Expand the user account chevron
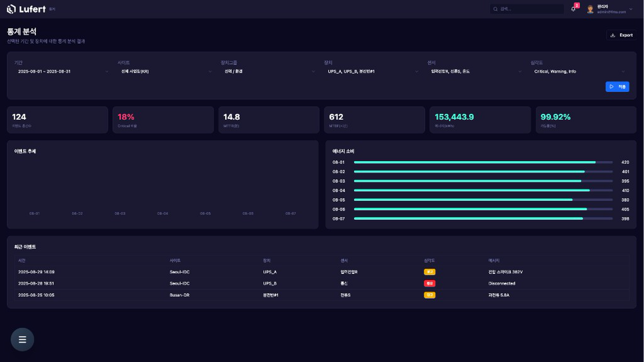The width and height of the screenshot is (644, 362). coord(631,9)
